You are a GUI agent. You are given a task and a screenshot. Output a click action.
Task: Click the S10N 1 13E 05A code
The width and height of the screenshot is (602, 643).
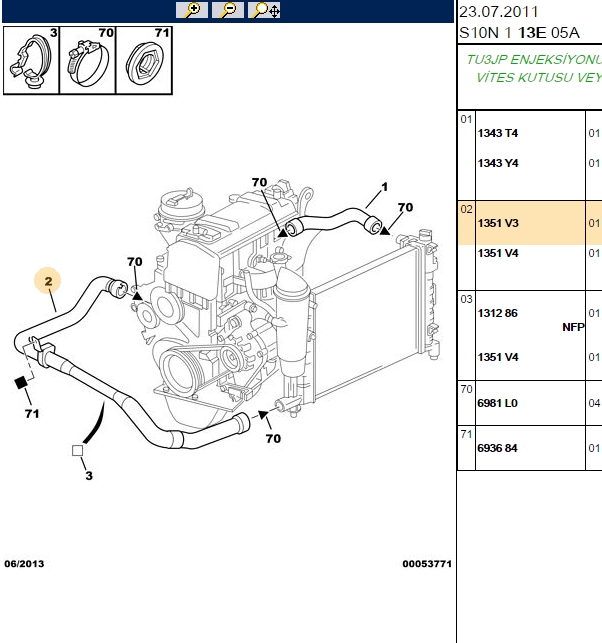519,33
